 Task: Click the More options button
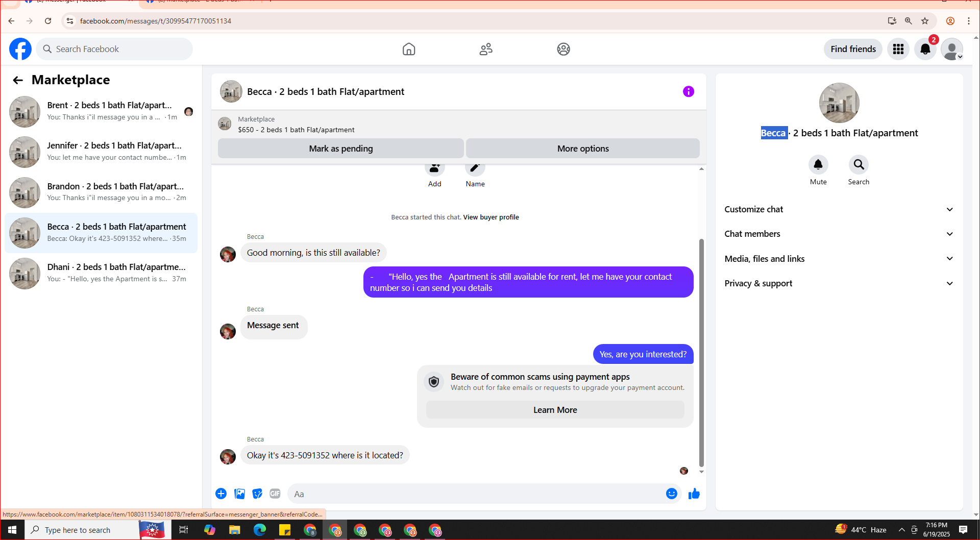click(583, 149)
